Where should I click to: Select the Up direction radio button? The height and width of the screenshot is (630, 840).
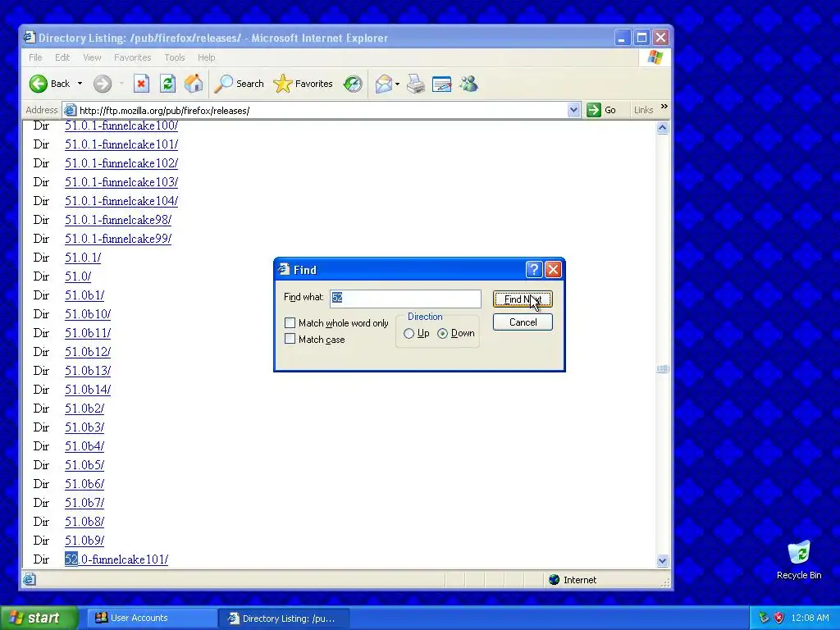coord(409,333)
